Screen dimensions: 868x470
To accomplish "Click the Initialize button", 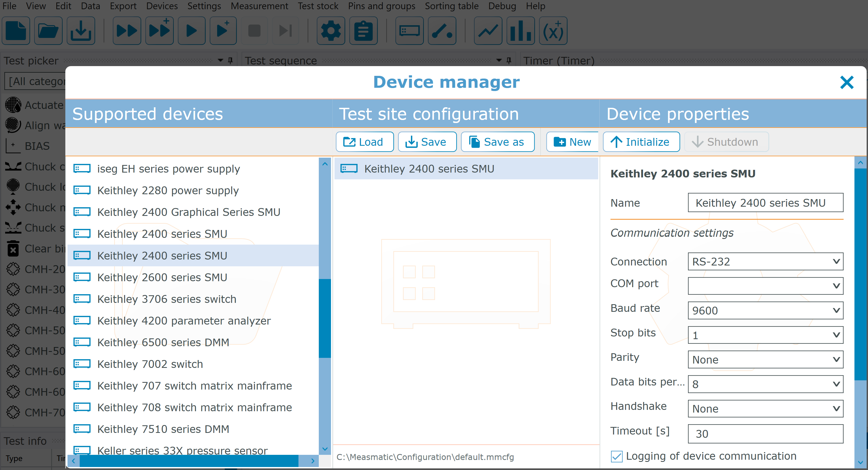I will [641, 142].
